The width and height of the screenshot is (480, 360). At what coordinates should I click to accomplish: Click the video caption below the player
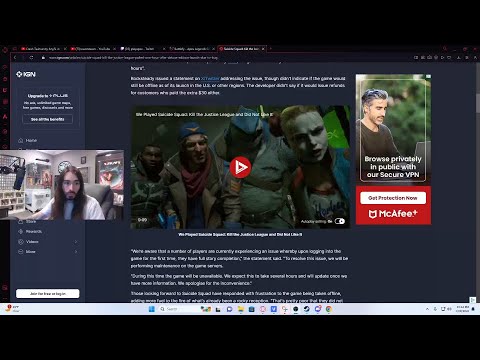point(240,234)
